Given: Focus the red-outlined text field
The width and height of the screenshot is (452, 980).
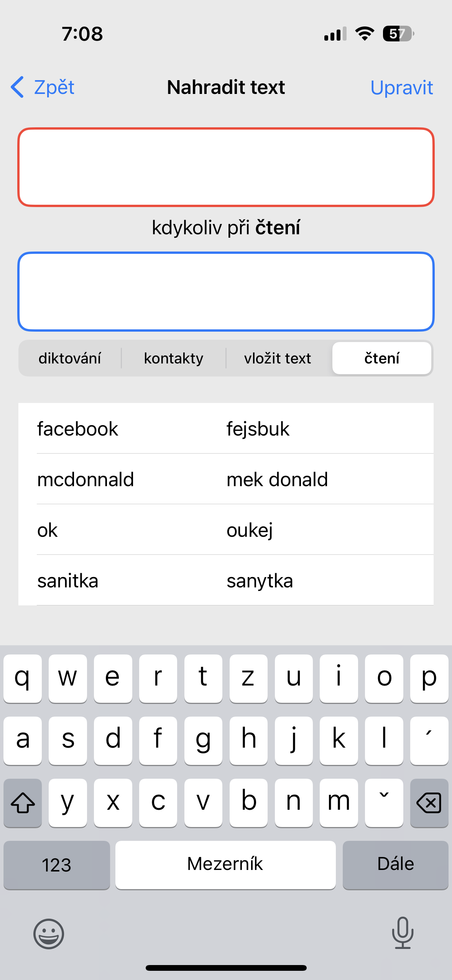Looking at the screenshot, I should coord(226,167).
